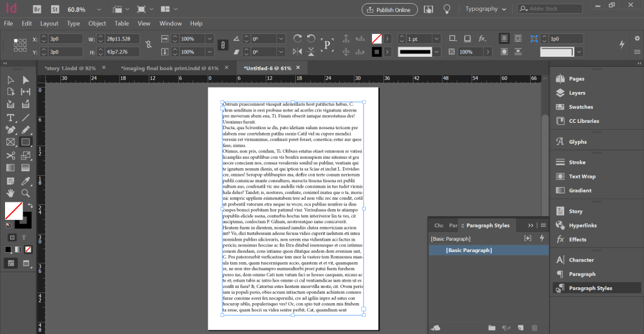Switch to story 1.indd document tab
Image resolution: width=644 pixels, height=334 pixels.
[x=70, y=67]
